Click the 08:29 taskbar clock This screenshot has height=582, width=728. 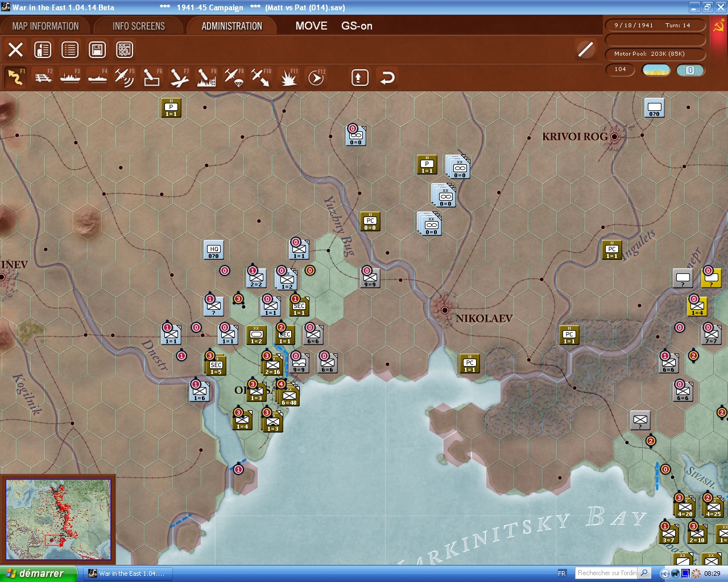(x=712, y=573)
